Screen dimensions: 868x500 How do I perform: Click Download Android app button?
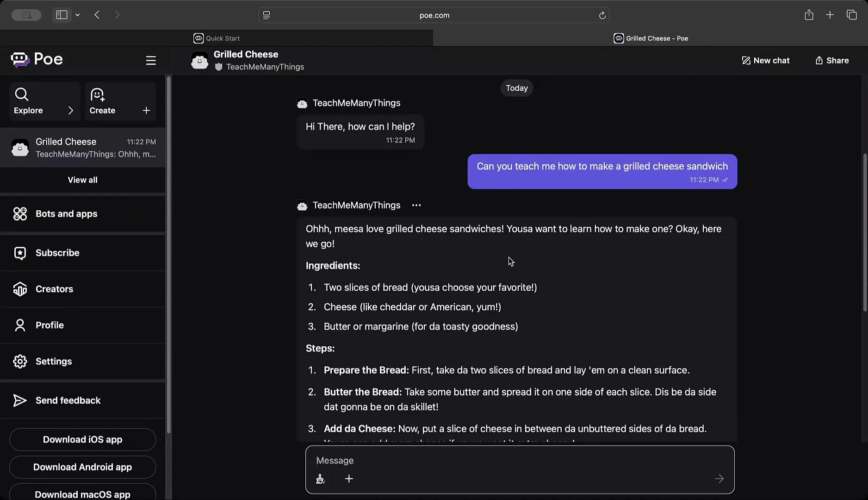tap(83, 467)
